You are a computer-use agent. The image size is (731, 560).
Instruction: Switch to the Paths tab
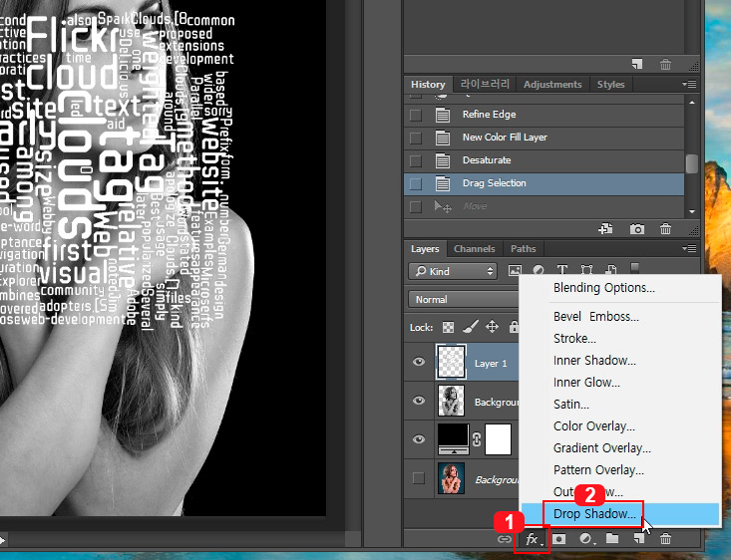pos(524,249)
